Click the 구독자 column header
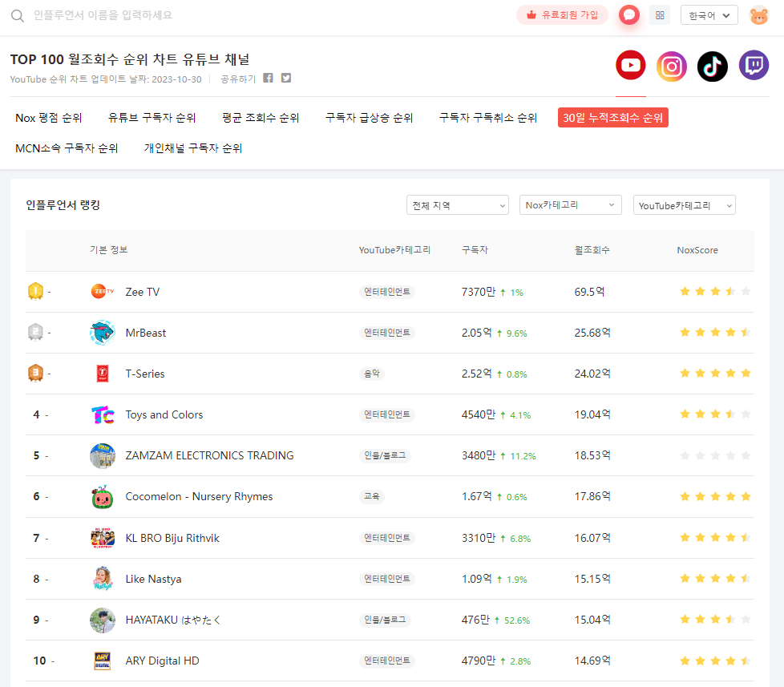 pyautogui.click(x=475, y=250)
